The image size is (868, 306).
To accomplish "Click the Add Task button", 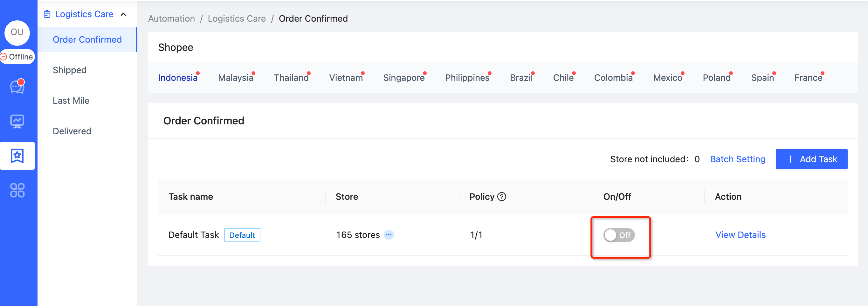I will [x=811, y=159].
